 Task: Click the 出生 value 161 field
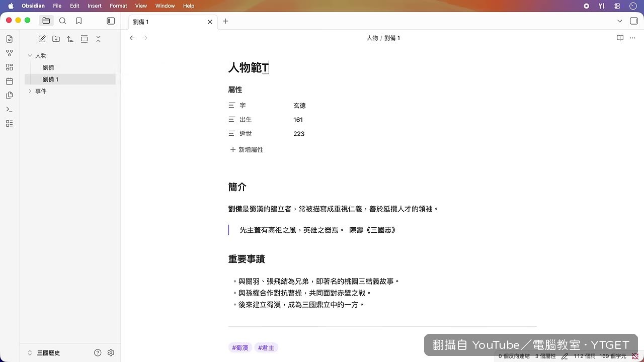coord(298,120)
